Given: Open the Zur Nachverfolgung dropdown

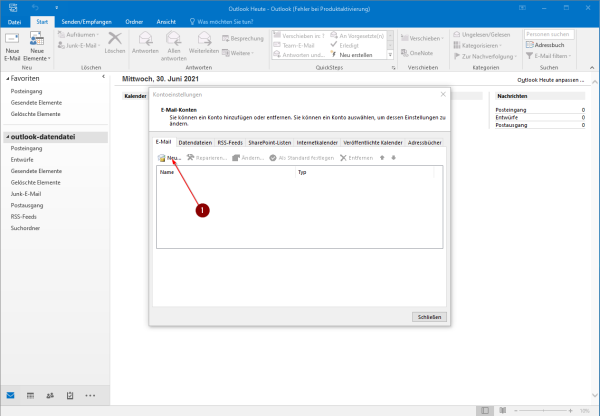Looking at the screenshot, I should pyautogui.click(x=485, y=56).
